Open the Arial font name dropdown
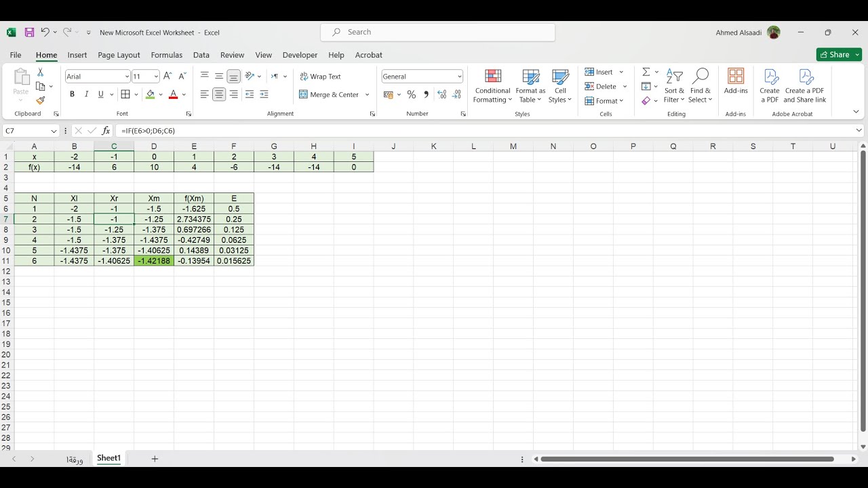Screen dimensions: 868x488 click(x=126, y=77)
